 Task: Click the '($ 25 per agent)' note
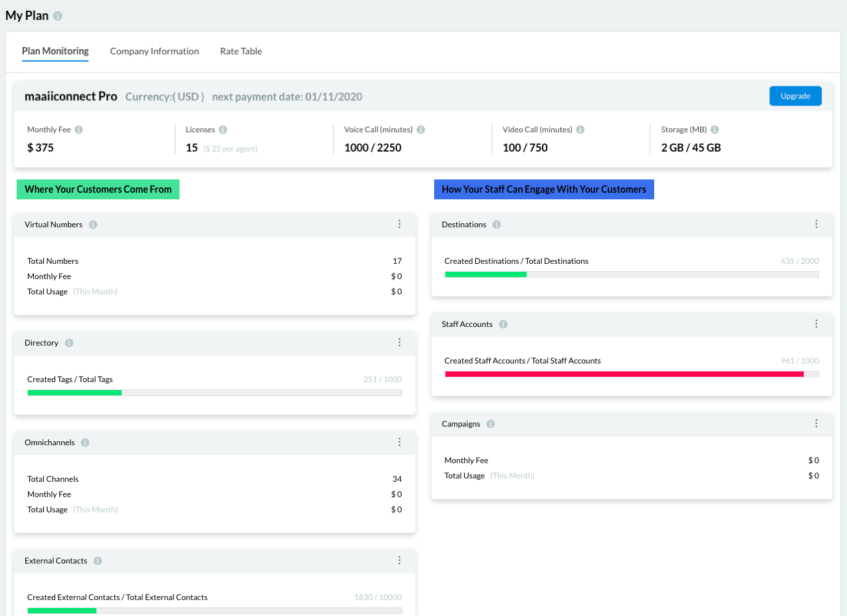pyautogui.click(x=230, y=149)
